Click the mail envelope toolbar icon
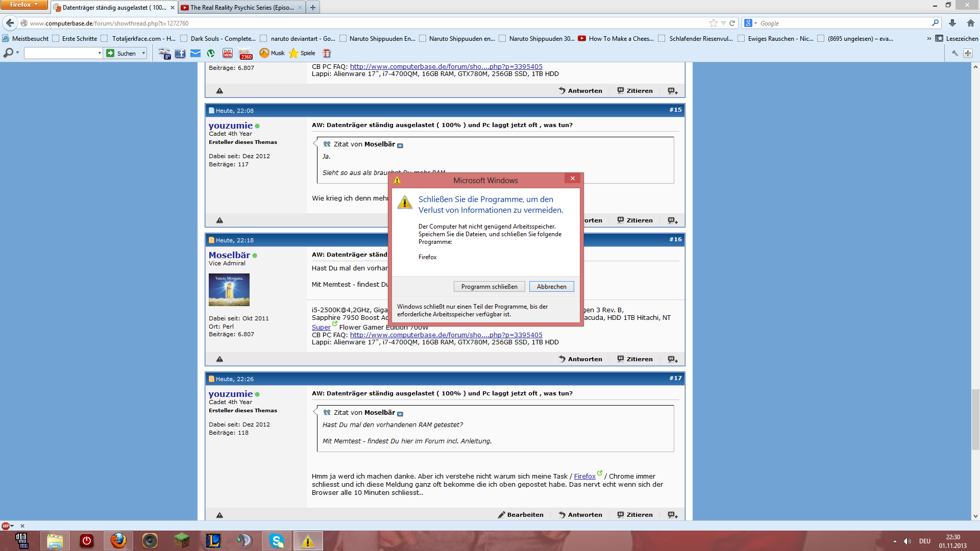This screenshot has height=551, width=980. [x=195, y=53]
